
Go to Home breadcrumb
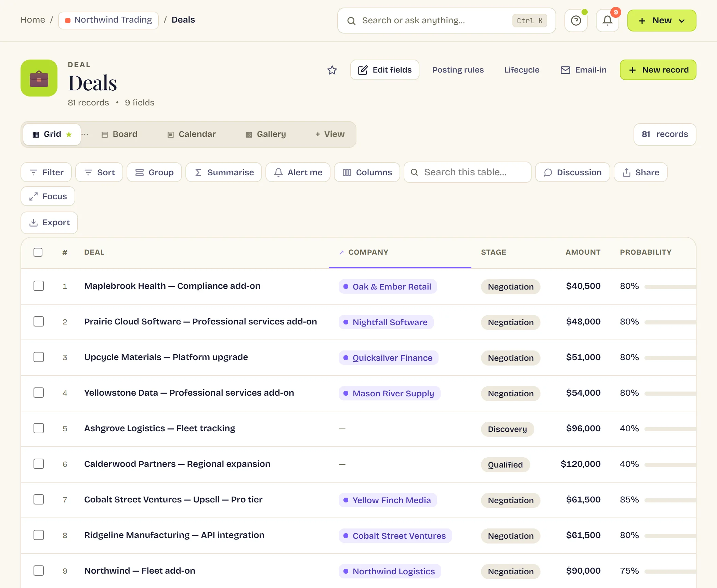tap(33, 20)
